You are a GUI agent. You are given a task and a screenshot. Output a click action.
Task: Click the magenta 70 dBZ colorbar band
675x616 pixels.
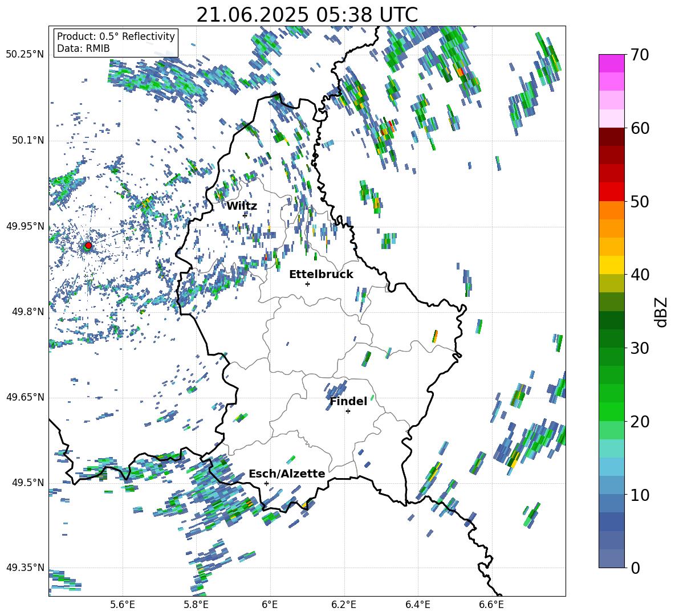(x=611, y=63)
